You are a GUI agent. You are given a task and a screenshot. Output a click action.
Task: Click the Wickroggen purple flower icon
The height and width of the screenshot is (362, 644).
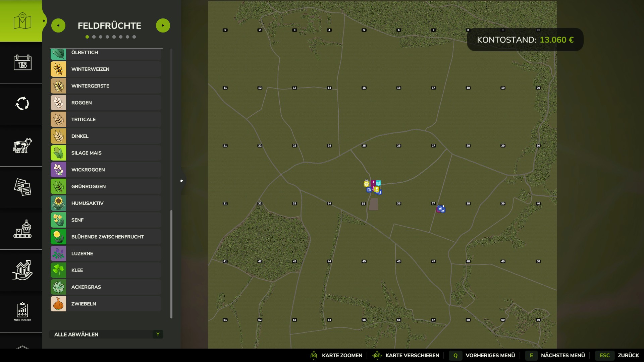(58, 170)
